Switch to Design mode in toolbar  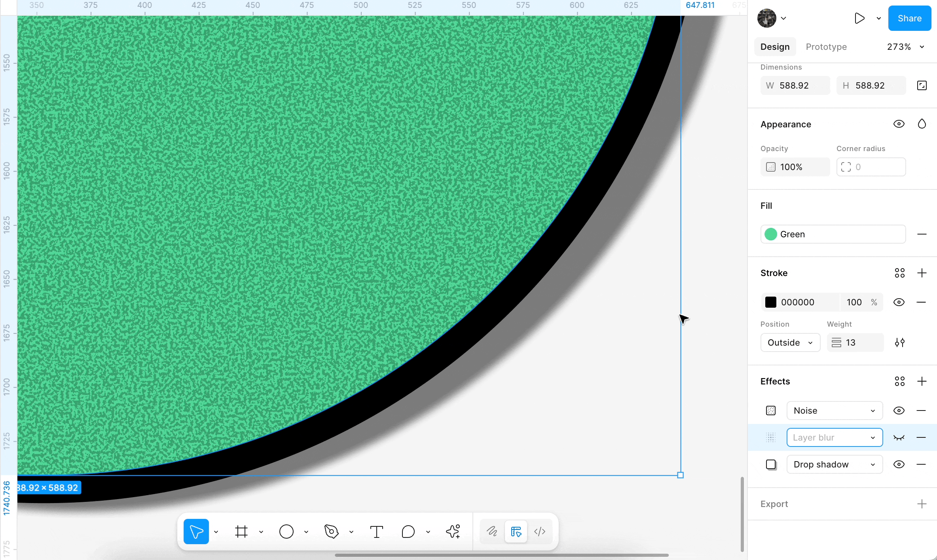516,532
